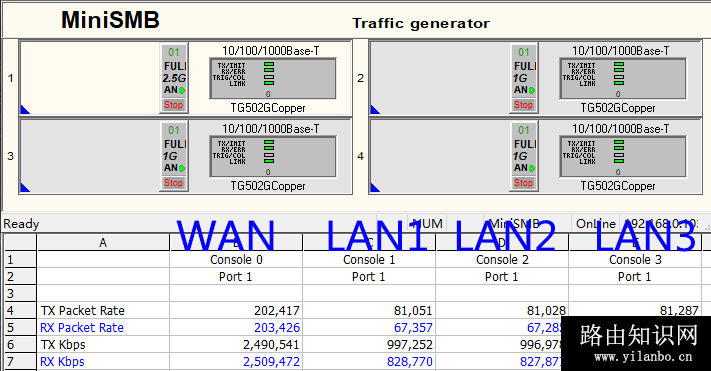Click the 1G speed label on card 3

click(170, 156)
